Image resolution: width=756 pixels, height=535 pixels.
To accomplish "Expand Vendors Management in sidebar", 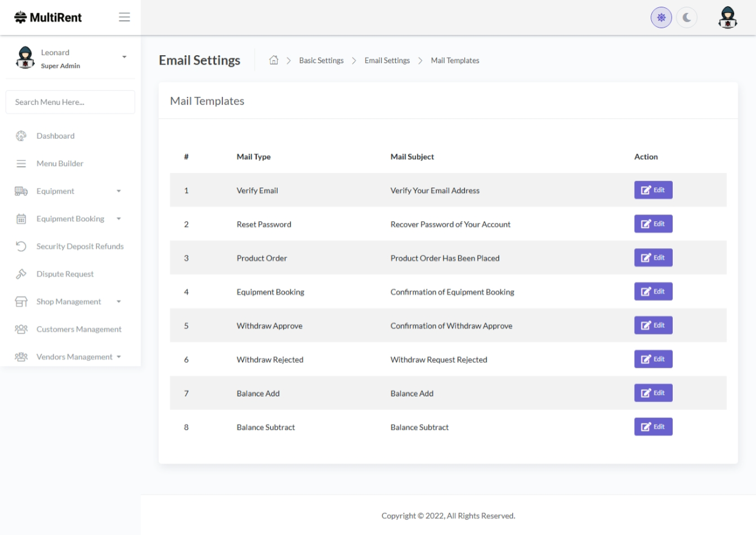I will coord(74,357).
